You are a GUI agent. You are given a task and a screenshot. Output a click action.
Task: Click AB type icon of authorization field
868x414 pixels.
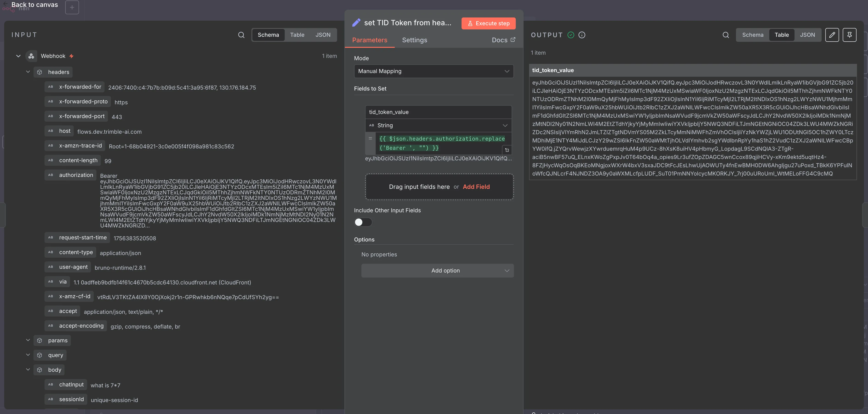tap(51, 175)
